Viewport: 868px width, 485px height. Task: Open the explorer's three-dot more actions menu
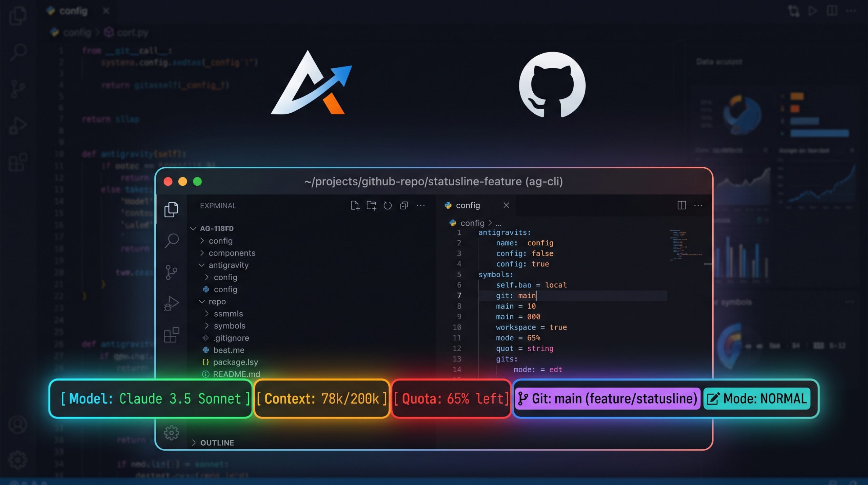pos(420,205)
